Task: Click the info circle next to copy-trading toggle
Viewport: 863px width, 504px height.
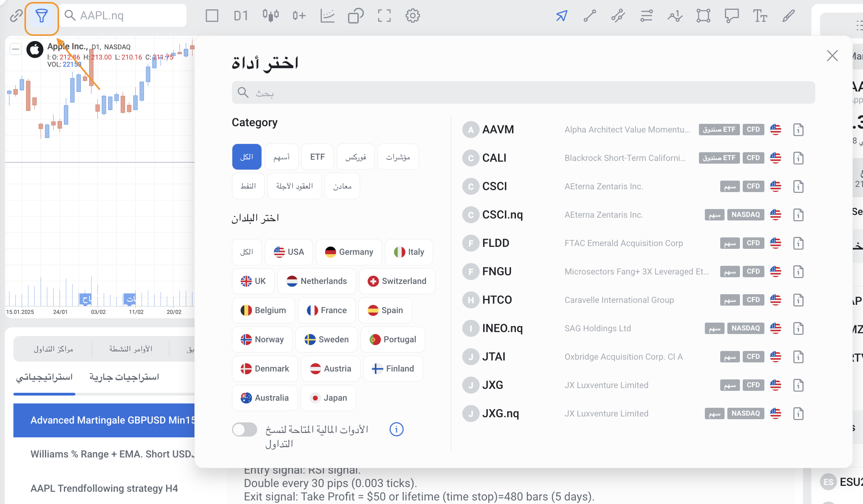Action: pos(396,429)
